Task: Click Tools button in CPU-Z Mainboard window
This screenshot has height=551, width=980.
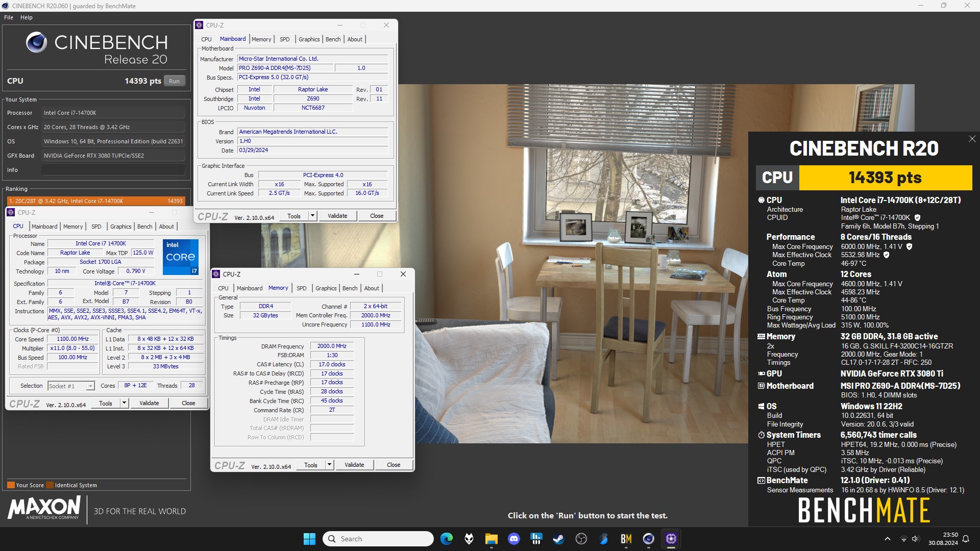Action: pos(294,216)
